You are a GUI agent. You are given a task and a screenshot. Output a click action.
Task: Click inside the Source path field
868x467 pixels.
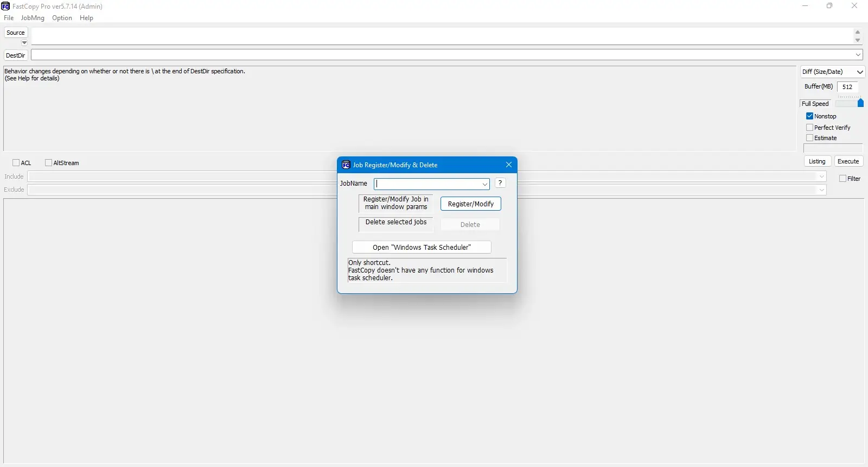(x=442, y=36)
